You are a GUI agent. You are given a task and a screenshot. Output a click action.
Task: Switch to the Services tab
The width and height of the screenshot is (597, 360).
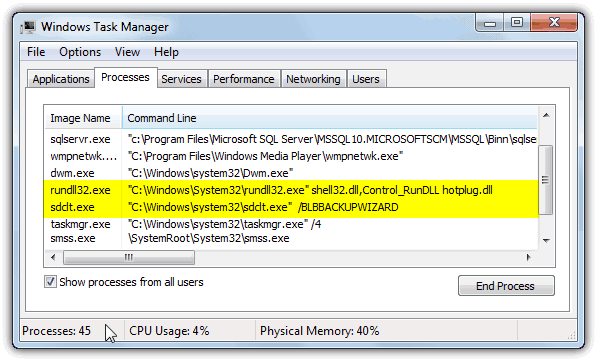(x=181, y=79)
